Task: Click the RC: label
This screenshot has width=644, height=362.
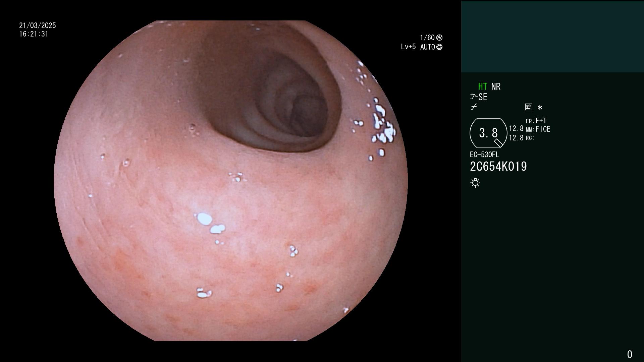Action: point(530,138)
